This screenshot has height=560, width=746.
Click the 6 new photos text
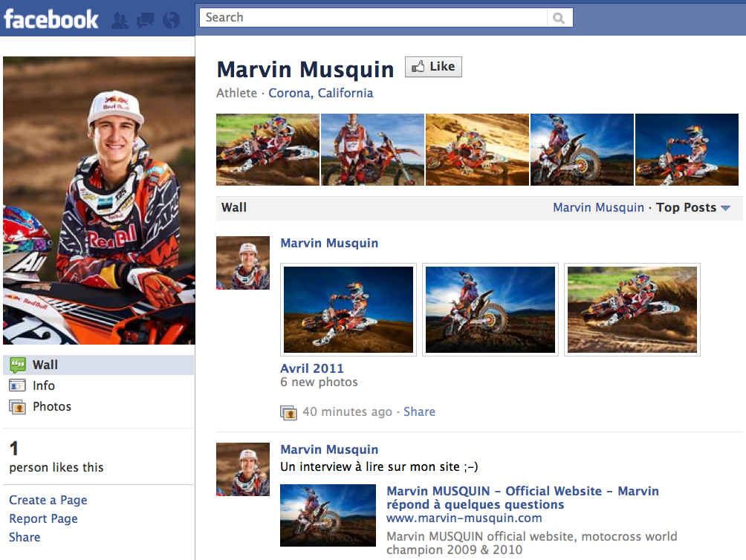pos(319,382)
